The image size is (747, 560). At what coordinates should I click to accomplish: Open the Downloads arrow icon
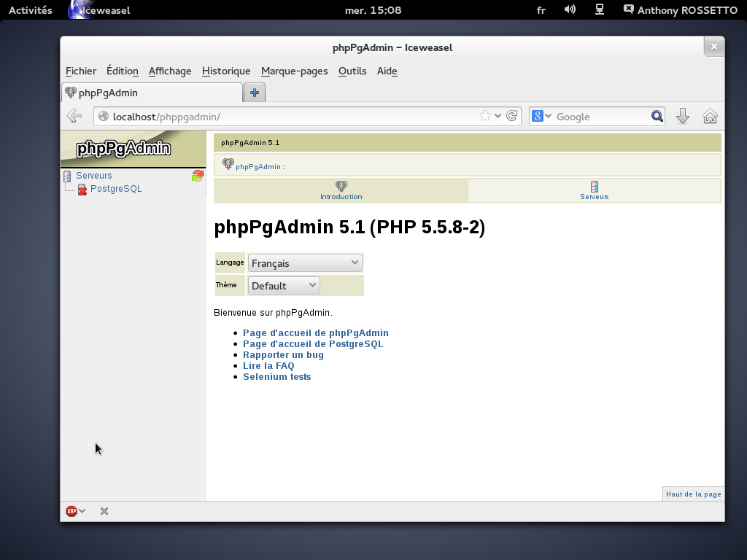point(683,116)
